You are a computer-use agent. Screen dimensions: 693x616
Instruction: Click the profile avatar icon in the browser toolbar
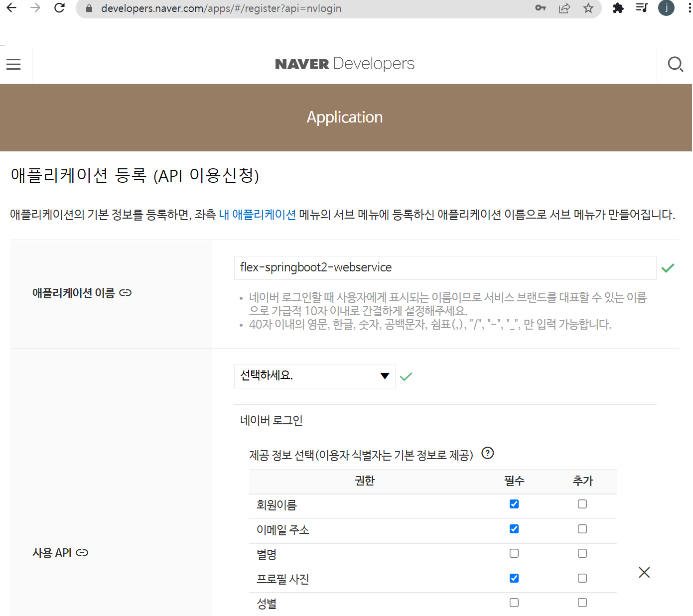coord(666,8)
